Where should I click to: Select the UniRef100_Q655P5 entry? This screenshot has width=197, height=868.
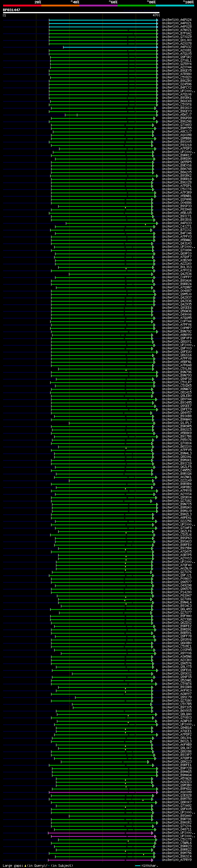pos(176,162)
